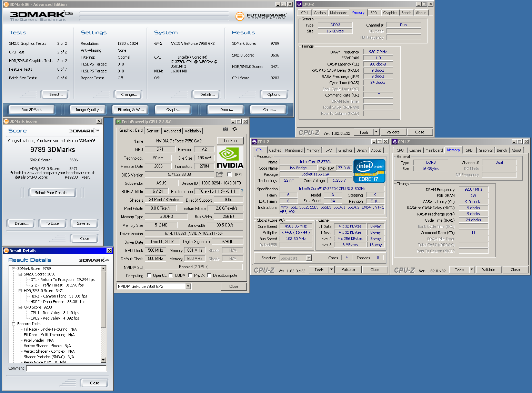The height and width of the screenshot is (393, 532).
Task: Click the NVIDIA logo in GPU-Z
Action: point(230,158)
